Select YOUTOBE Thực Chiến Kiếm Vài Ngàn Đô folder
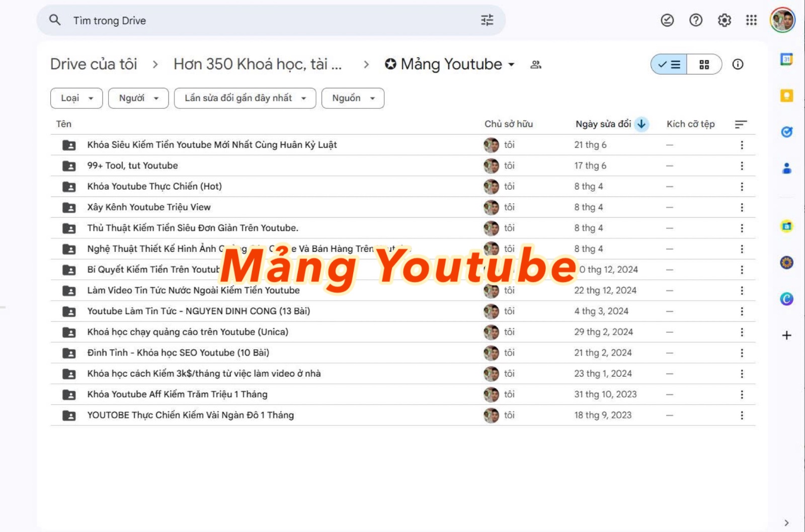805x532 pixels. tap(403, 415)
